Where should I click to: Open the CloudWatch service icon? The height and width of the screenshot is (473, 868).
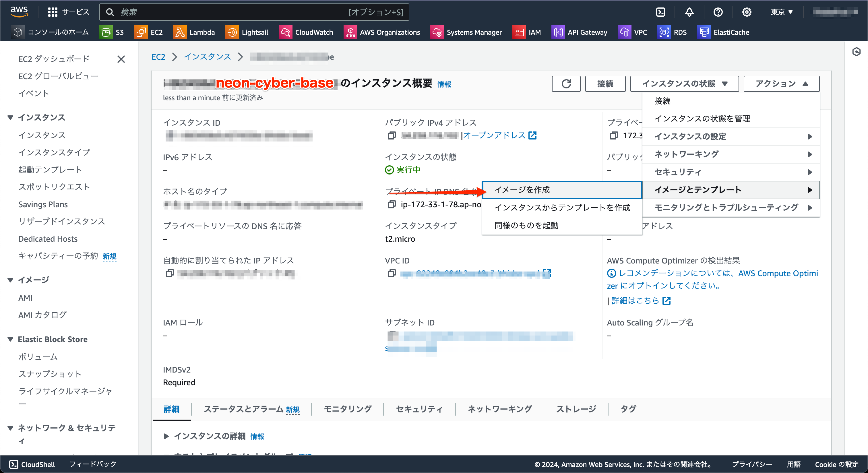(285, 32)
